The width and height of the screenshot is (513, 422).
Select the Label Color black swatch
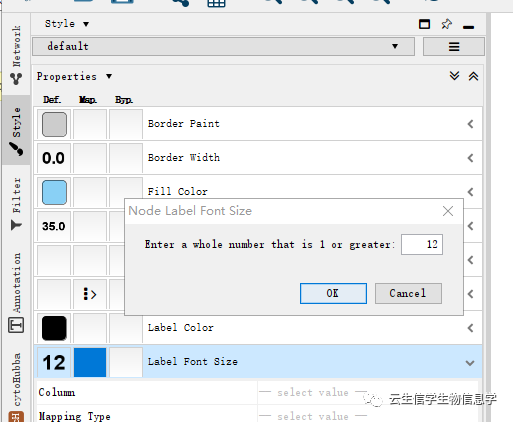[54, 328]
